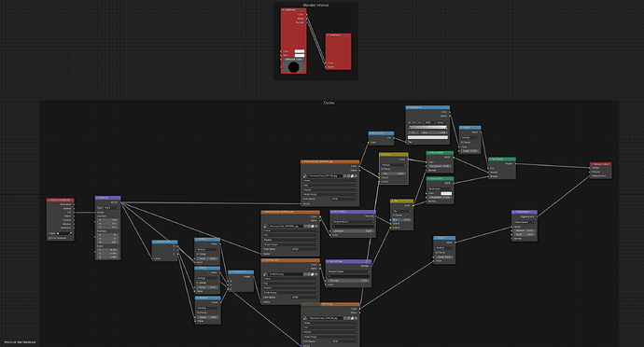Adjust Roughness slider on Diffuse BSDF node
Image resolution: width=644 pixels, height=347 pixels.
440,166
